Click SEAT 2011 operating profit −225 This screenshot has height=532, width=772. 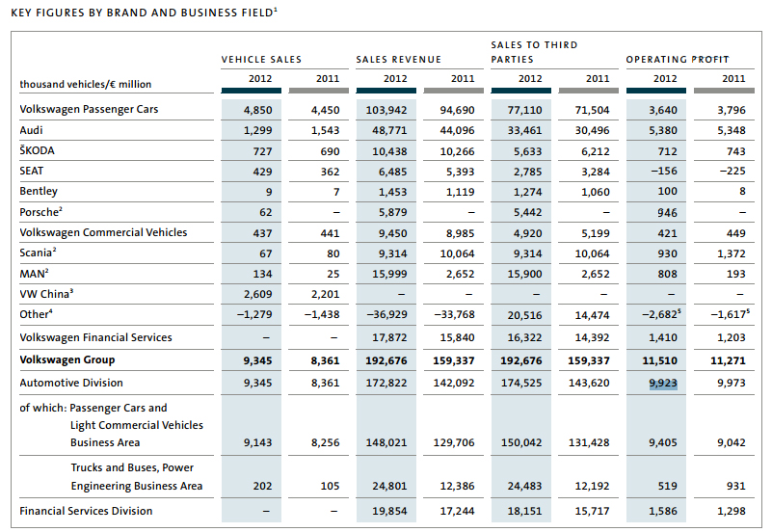click(x=732, y=171)
